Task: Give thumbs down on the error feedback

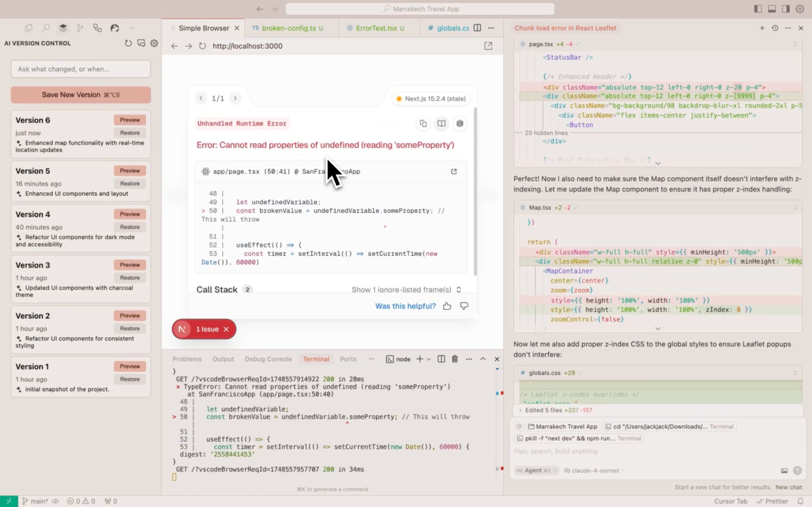Action: coord(464,306)
